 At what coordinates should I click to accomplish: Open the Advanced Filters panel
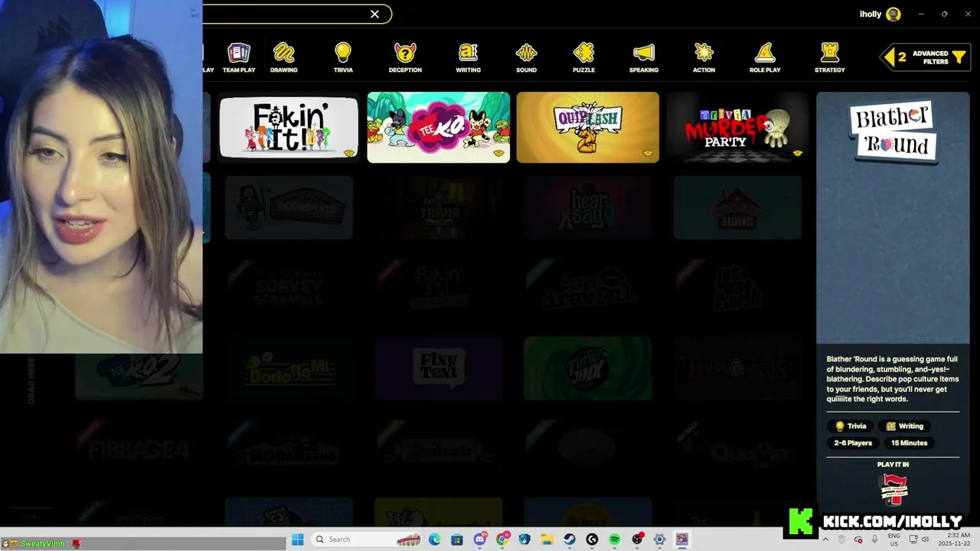coord(925,57)
